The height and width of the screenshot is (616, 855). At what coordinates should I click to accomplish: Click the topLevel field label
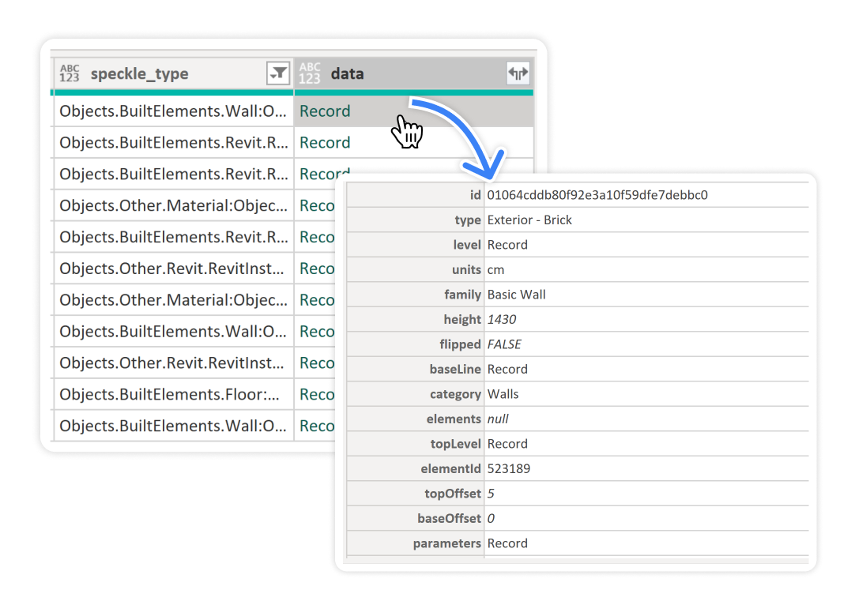point(456,444)
